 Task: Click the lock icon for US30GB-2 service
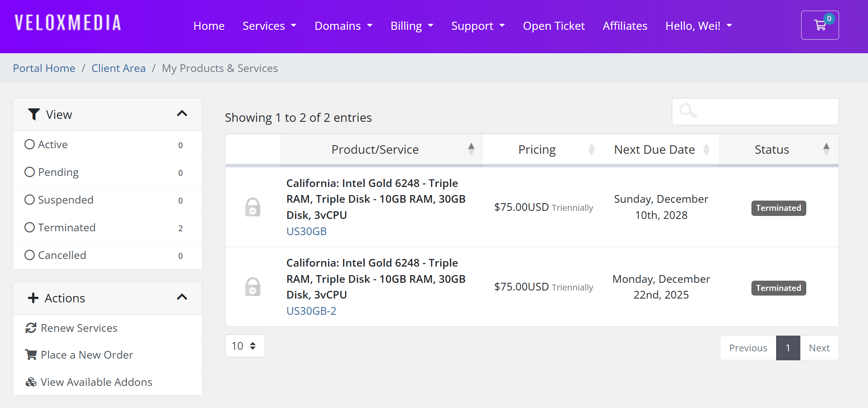coord(252,287)
